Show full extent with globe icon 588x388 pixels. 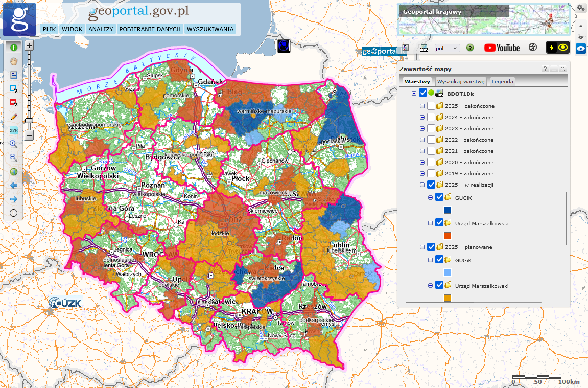14,172
